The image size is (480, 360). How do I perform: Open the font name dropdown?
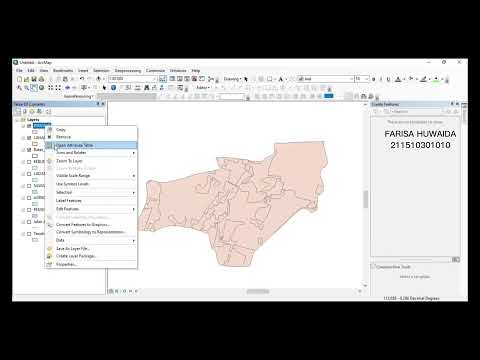coord(351,79)
